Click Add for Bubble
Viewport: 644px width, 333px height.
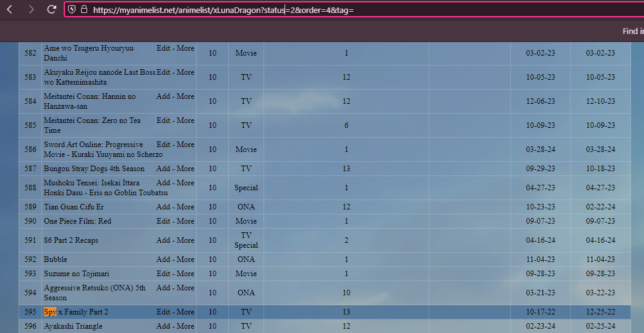tap(163, 259)
